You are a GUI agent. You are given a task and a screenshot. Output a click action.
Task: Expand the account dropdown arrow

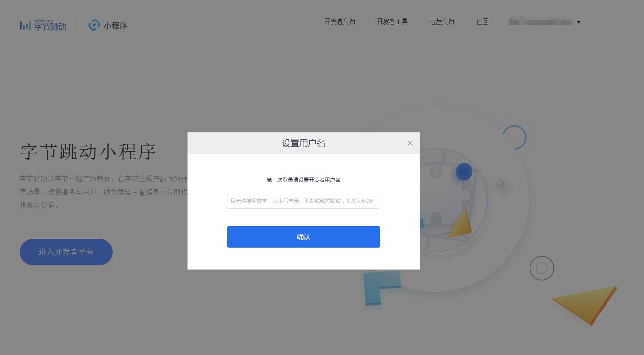point(578,22)
